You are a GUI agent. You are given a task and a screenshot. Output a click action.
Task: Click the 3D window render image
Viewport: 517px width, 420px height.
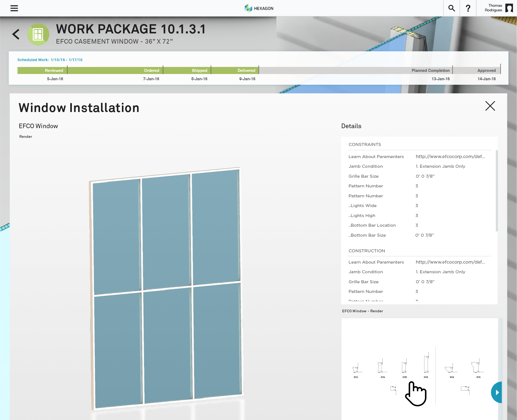pyautogui.click(x=166, y=288)
